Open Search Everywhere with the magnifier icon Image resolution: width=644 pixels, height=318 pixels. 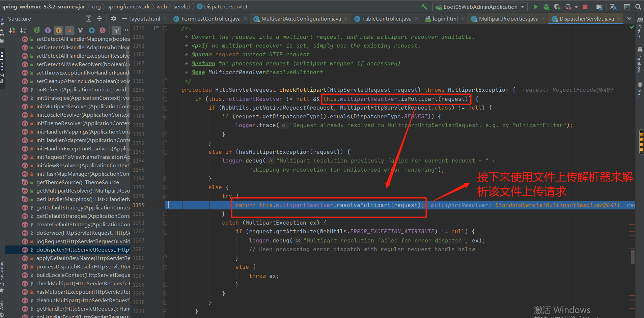click(638, 7)
